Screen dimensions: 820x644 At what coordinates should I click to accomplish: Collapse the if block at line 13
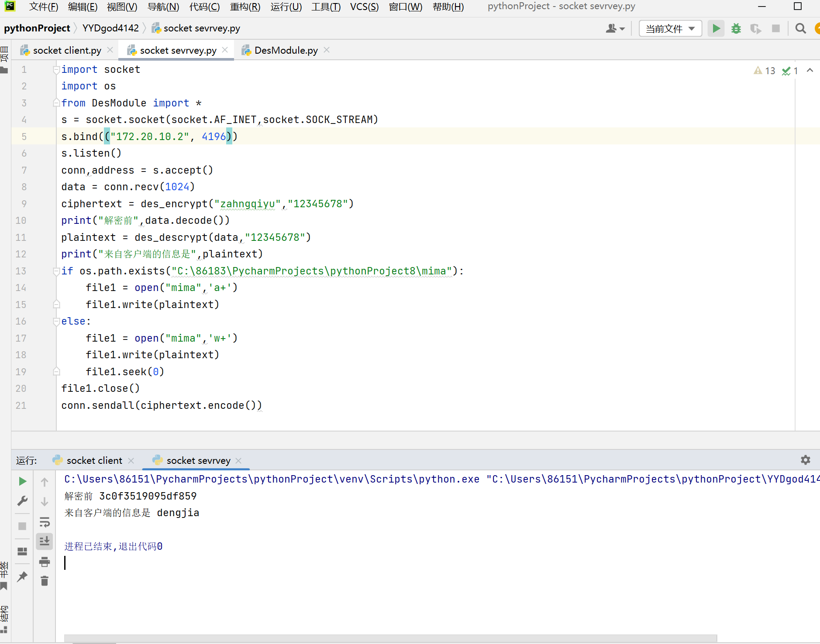pos(56,271)
